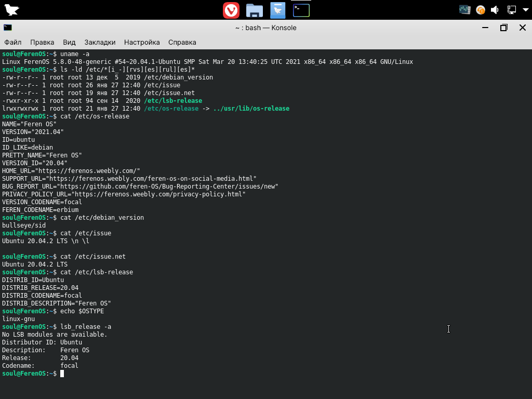Click the 'DISTRIB_ID=Ubuntu' line

[x=33, y=280]
